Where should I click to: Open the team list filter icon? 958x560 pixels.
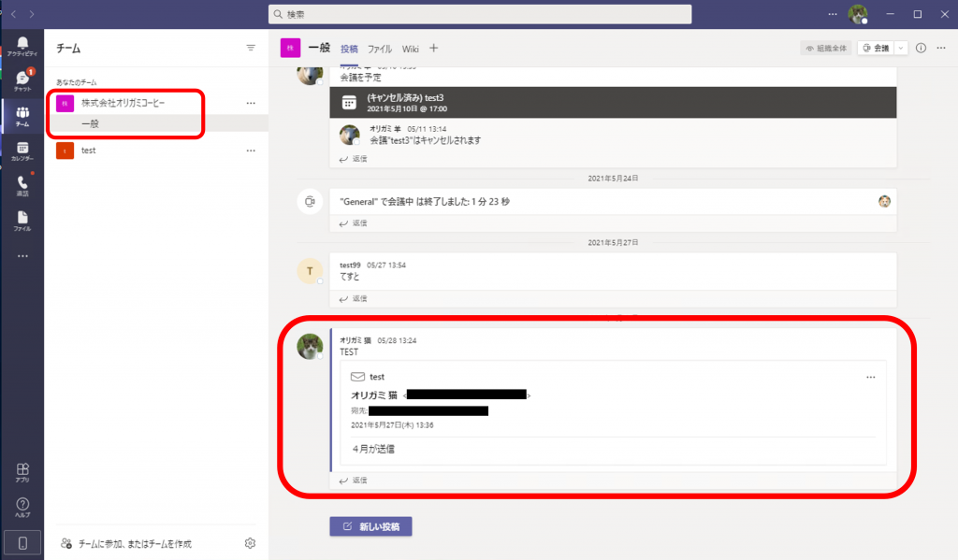coord(251,48)
